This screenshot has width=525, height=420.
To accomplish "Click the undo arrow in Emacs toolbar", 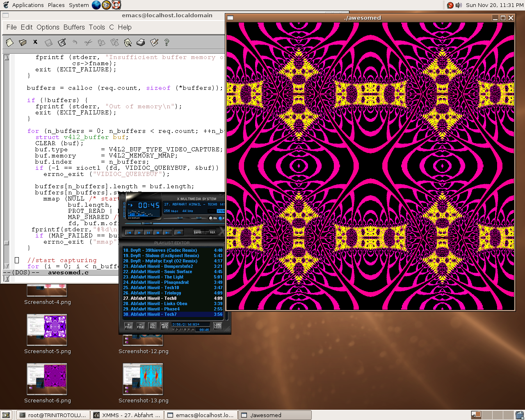I will (x=75, y=42).
